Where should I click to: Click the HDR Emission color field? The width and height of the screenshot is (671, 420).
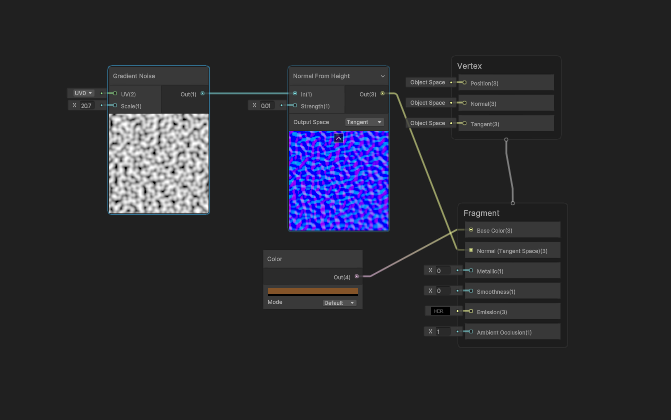pos(438,311)
